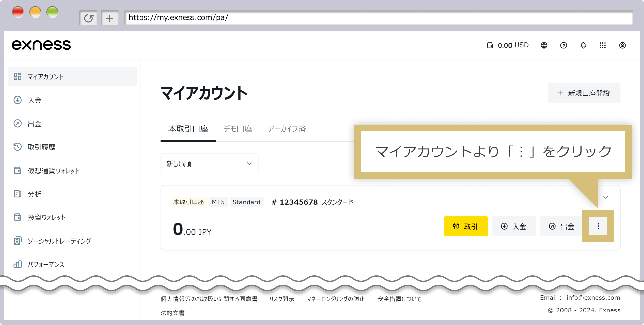Click the account card 入金 button

click(x=514, y=226)
